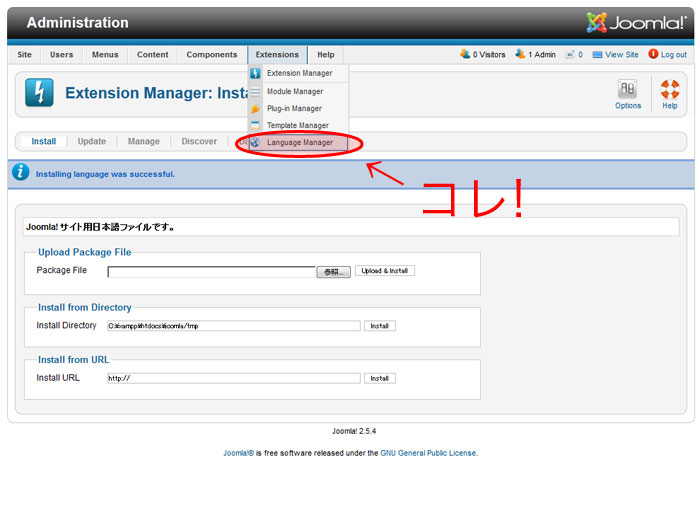Click the View Site icon link
This screenshot has height=512, width=700.
pyautogui.click(x=597, y=55)
